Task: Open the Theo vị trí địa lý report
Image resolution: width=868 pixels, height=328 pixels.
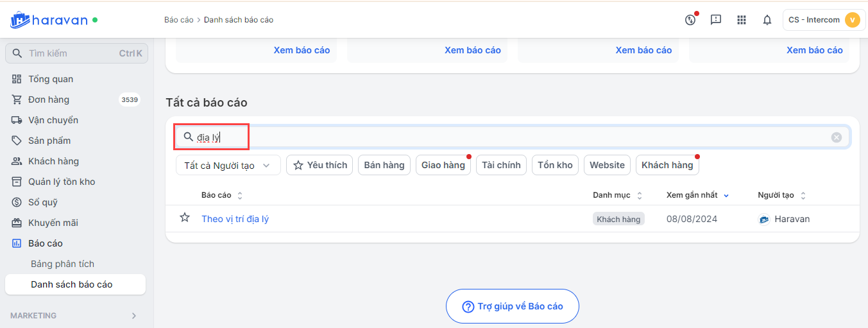Action: (235, 219)
